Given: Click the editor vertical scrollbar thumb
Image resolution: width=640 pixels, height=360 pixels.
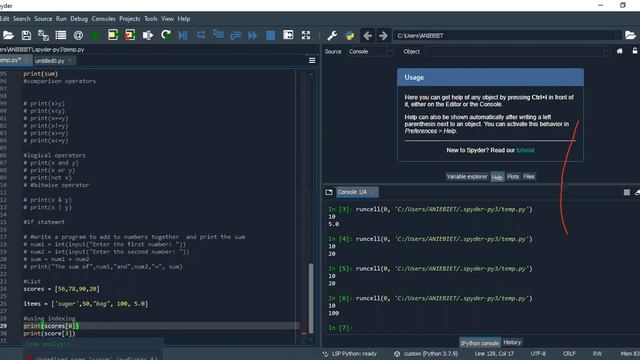Looking at the screenshot, I should tap(311, 298).
